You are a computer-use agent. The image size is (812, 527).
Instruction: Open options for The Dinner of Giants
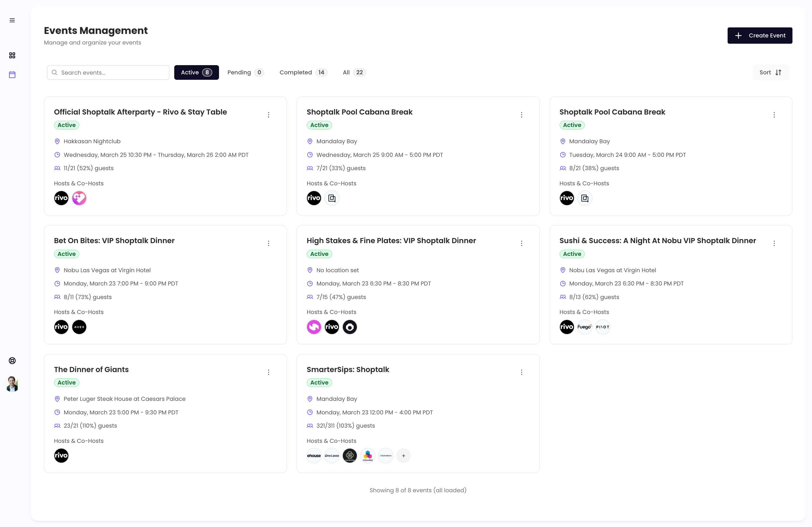point(269,372)
